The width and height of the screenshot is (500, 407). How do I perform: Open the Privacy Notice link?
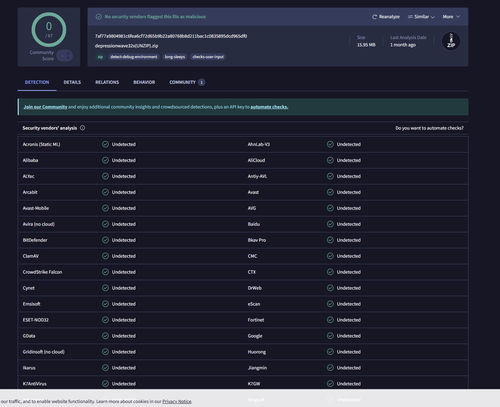(x=177, y=401)
